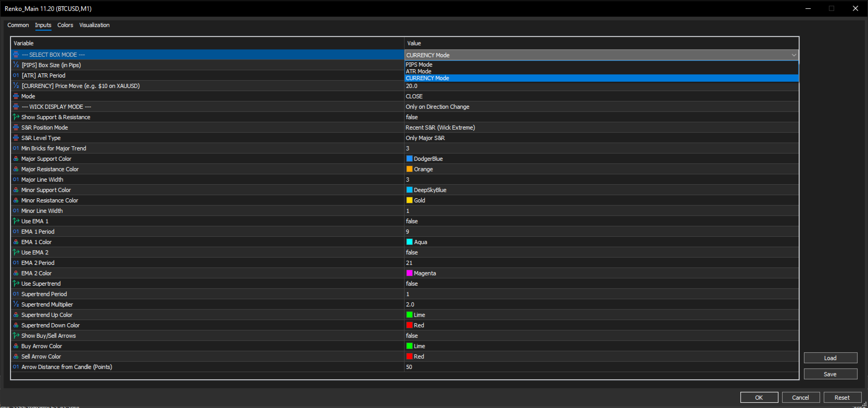Click the boolean icon beside Use Supertrend
The image size is (868, 408).
click(16, 284)
